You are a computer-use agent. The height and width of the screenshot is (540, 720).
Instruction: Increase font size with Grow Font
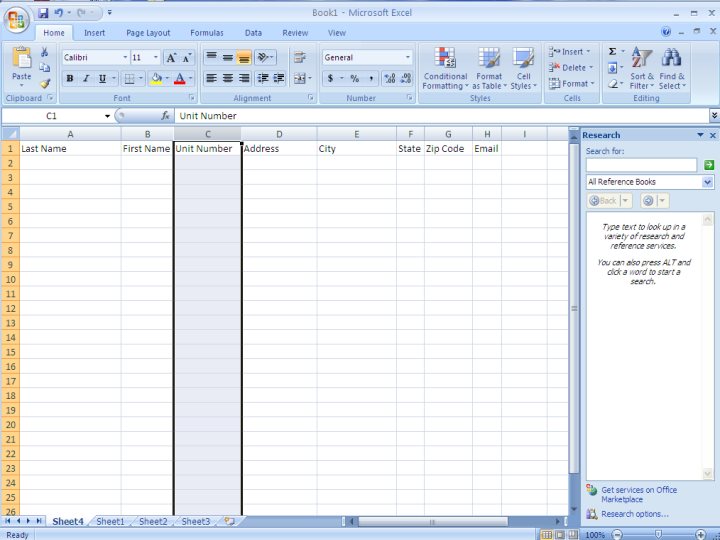tap(171, 58)
